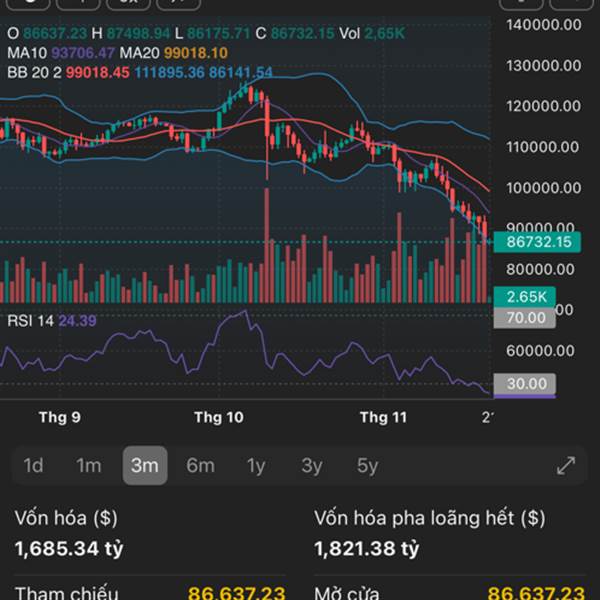Tap the 130000.00 price axis label
600x600 pixels.
pyautogui.click(x=543, y=66)
